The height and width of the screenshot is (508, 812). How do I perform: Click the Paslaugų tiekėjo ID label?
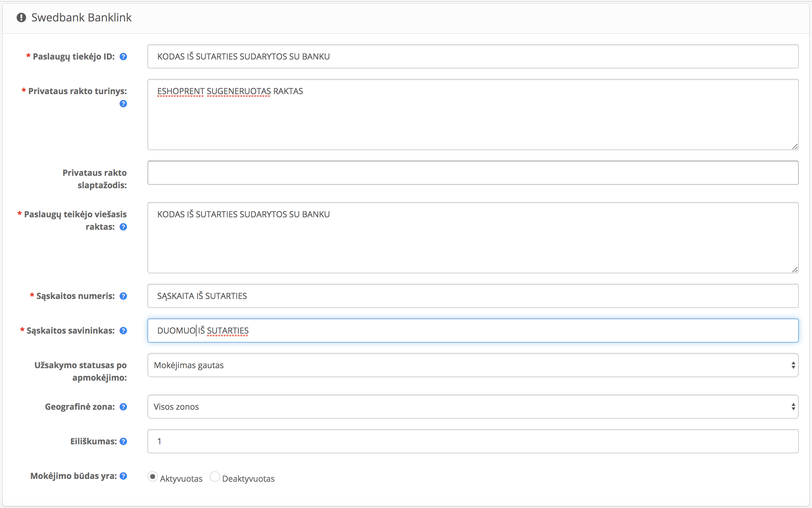pyautogui.click(x=74, y=56)
